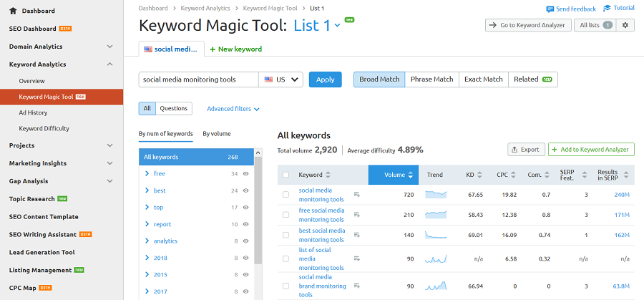Click the Tutorial graduation cap icon
This screenshot has width=644, height=300.
(x=607, y=8)
